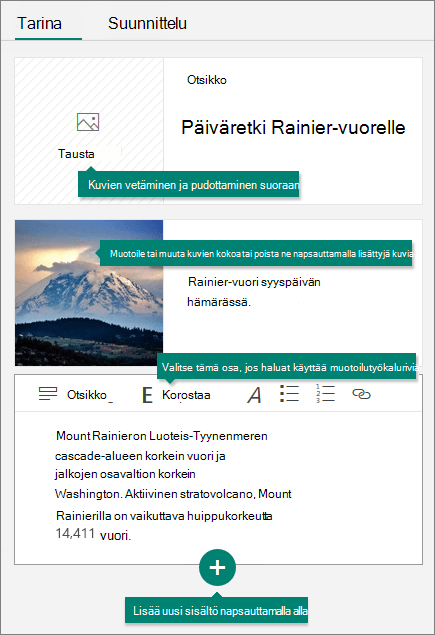This screenshot has height=635, width=435.
Task: Click the heading paragraph-style icon in toolbar
Action: (x=48, y=394)
